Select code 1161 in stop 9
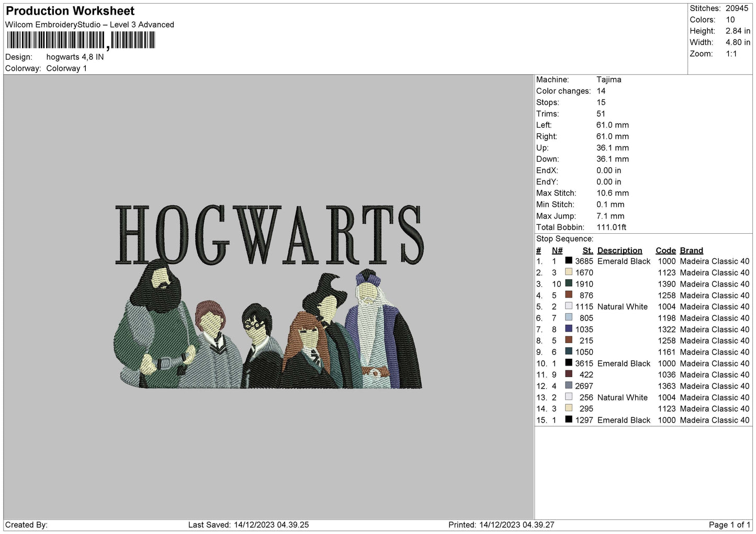 [667, 352]
